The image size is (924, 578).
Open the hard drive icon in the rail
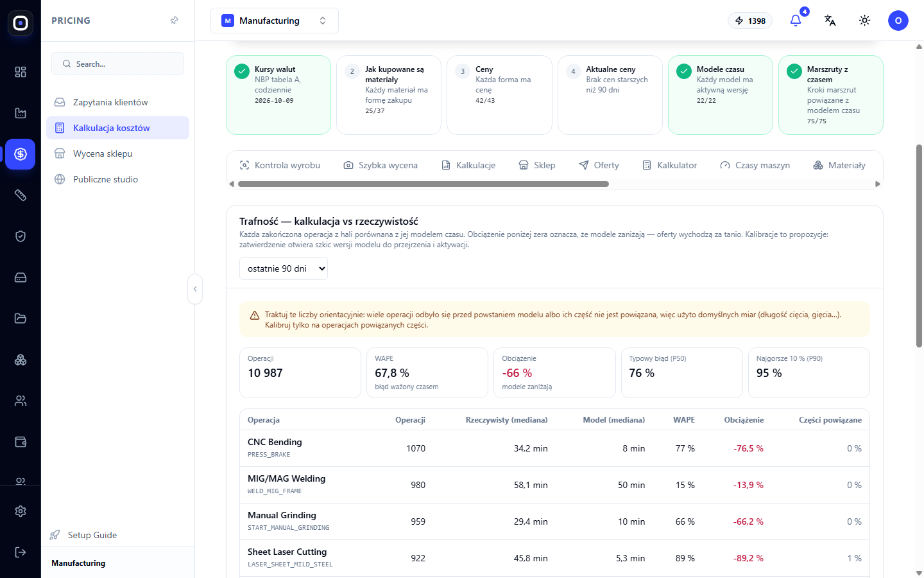[21, 277]
